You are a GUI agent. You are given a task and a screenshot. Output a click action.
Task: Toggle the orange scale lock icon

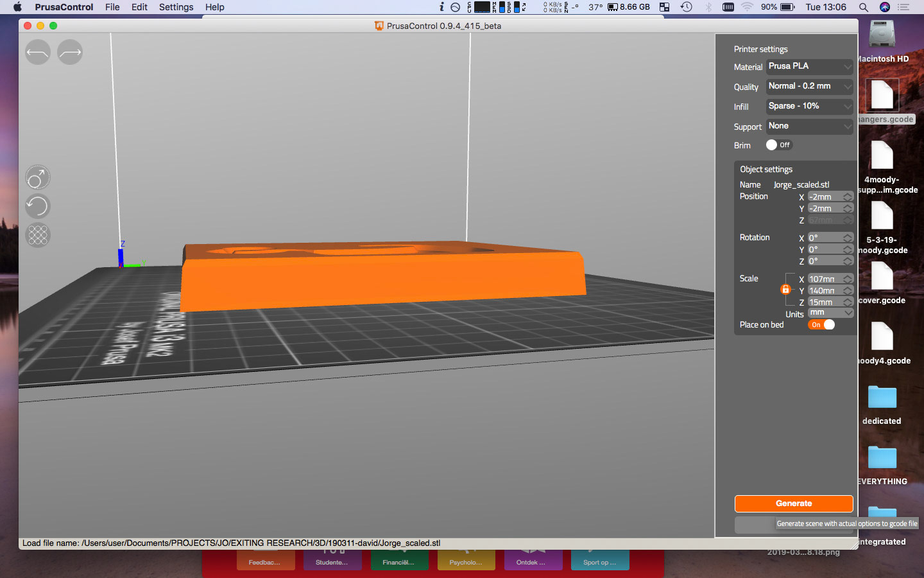785,290
